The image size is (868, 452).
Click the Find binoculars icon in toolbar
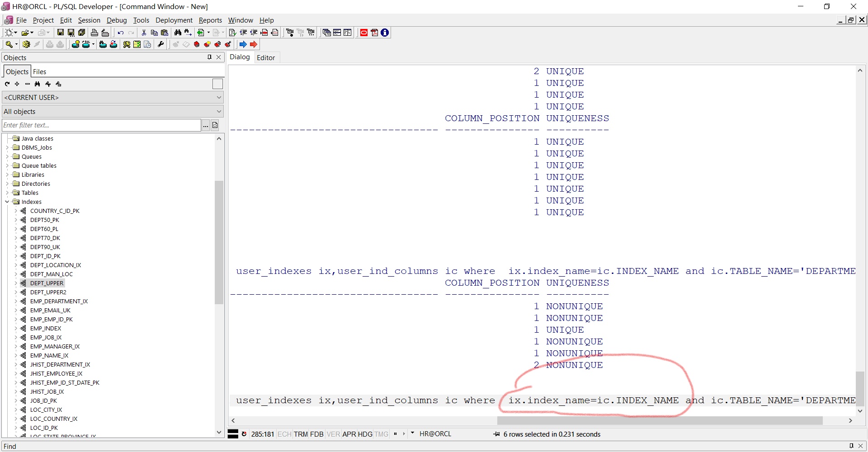click(178, 33)
